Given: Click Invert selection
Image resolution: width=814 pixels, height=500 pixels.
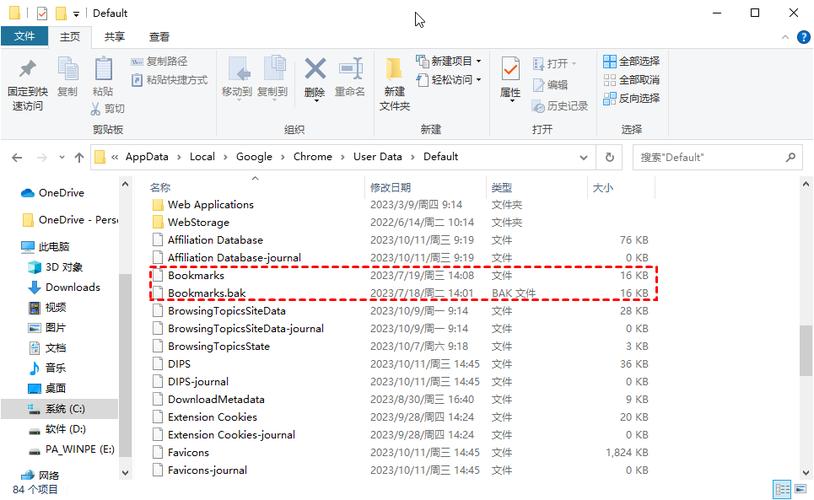Looking at the screenshot, I should point(631,98).
